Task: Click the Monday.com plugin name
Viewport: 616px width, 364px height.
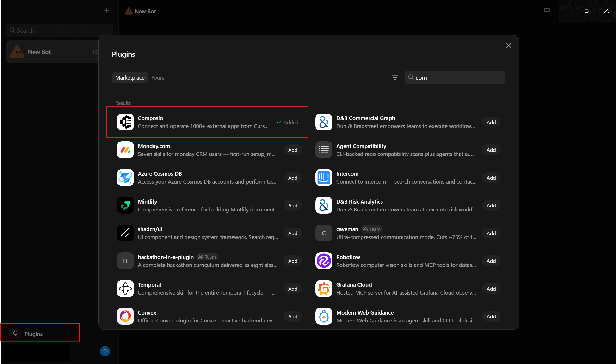Action: click(x=154, y=146)
